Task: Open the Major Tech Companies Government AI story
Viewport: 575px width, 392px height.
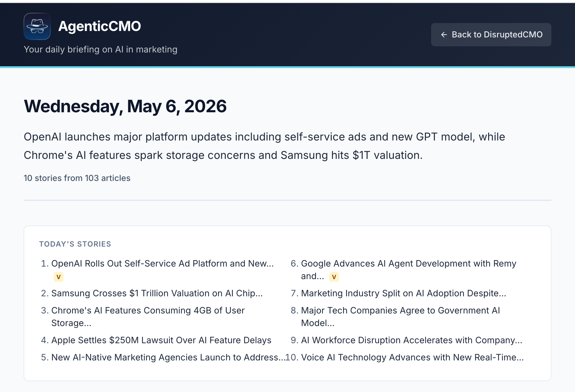Action: [x=400, y=317]
